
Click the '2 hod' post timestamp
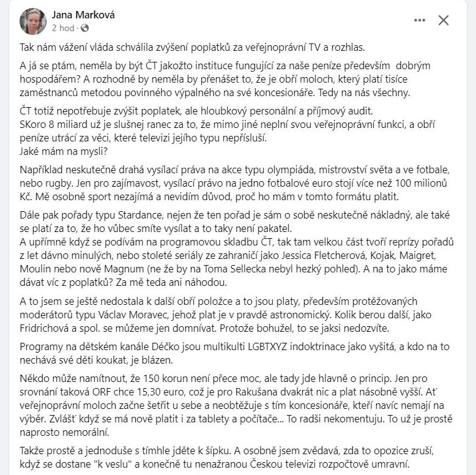tap(64, 28)
